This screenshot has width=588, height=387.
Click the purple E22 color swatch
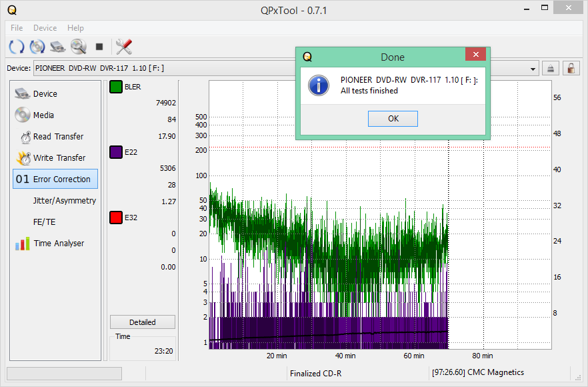[x=116, y=152]
